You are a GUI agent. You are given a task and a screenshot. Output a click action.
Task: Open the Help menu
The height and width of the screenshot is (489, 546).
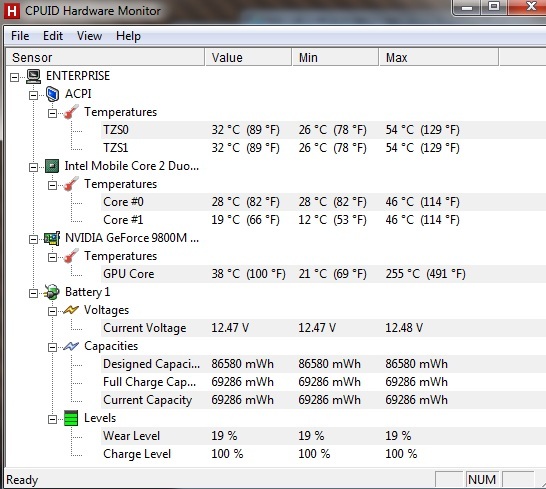click(x=128, y=36)
